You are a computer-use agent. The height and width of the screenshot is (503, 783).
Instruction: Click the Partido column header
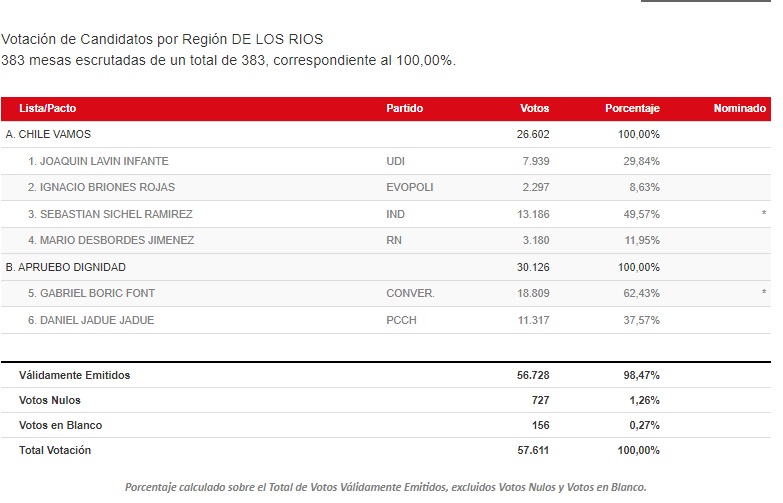click(404, 108)
